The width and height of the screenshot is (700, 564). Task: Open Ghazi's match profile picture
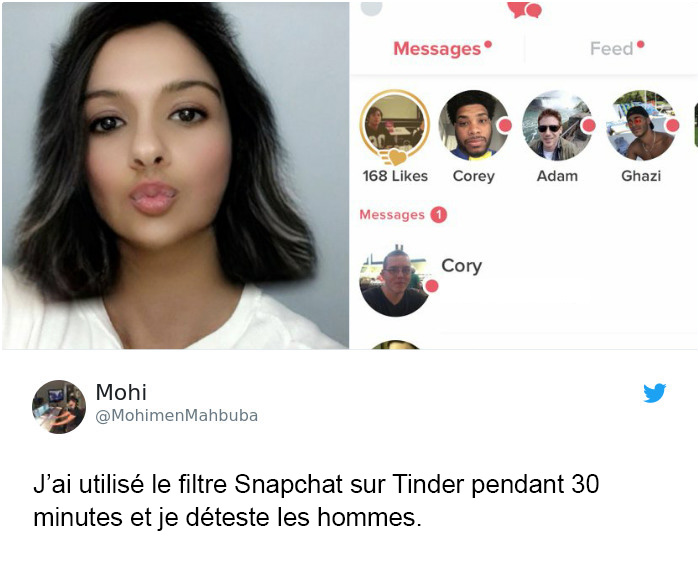click(x=641, y=125)
